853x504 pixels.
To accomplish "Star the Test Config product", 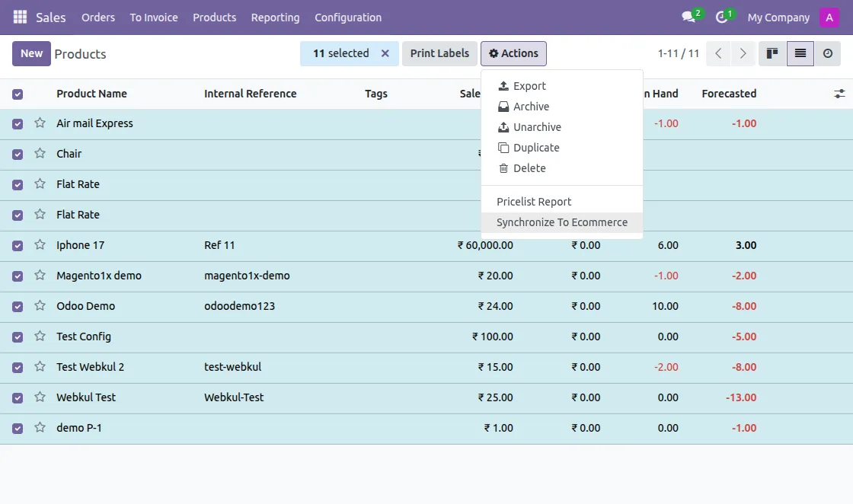I will (x=40, y=336).
